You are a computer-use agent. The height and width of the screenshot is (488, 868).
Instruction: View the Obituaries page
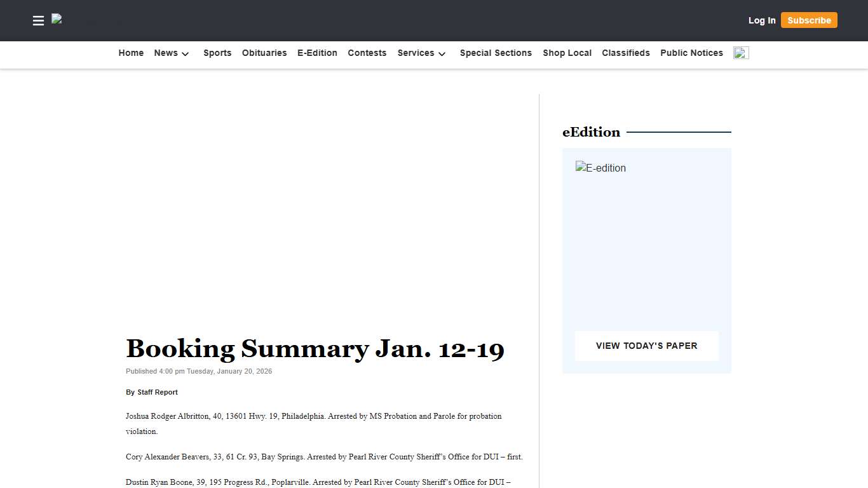tap(264, 53)
